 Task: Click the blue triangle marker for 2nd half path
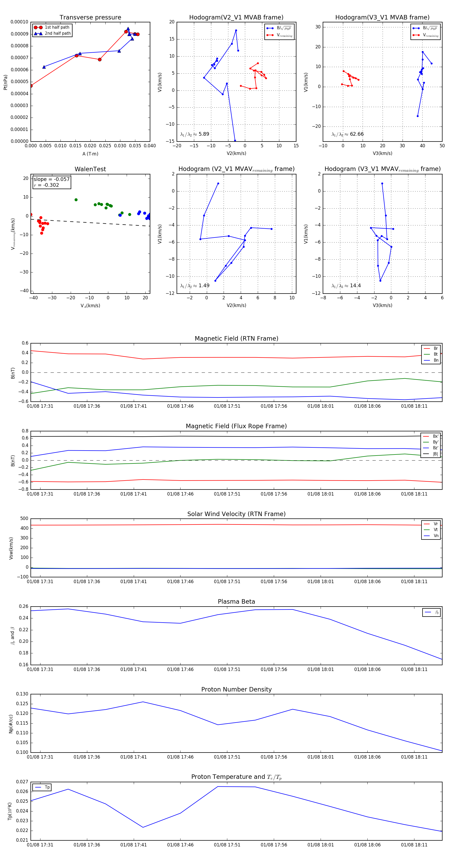[x=38, y=33]
